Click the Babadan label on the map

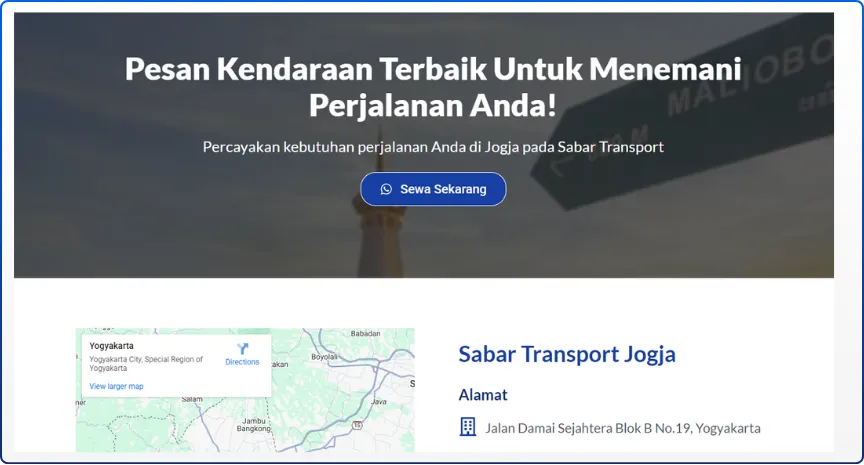(x=365, y=333)
